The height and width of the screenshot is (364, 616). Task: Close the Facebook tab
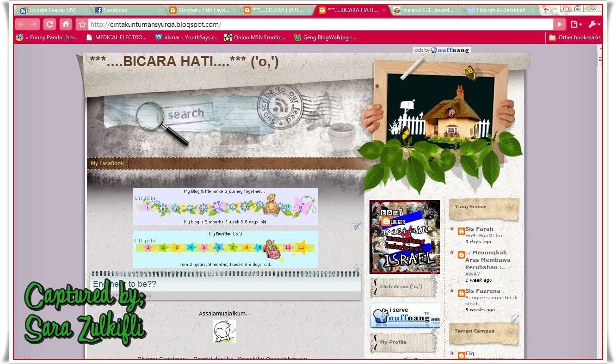(160, 10)
